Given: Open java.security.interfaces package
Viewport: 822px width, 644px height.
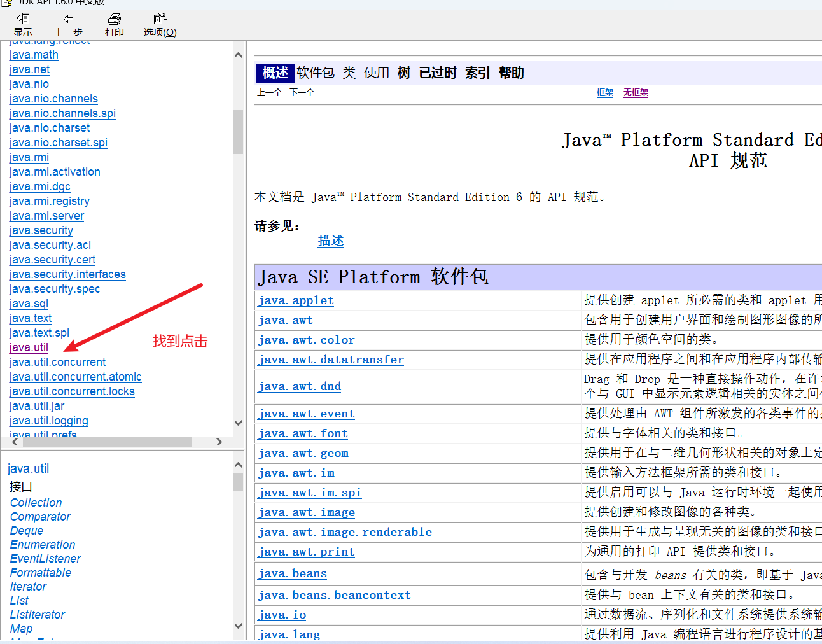Looking at the screenshot, I should [x=67, y=274].
